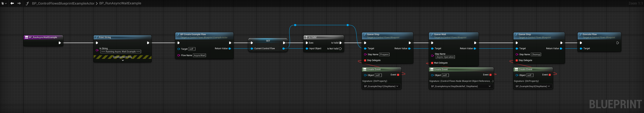Click the Flow Name field containing AsyncWait
Viewport: 644px width, 113px height.
point(199,56)
